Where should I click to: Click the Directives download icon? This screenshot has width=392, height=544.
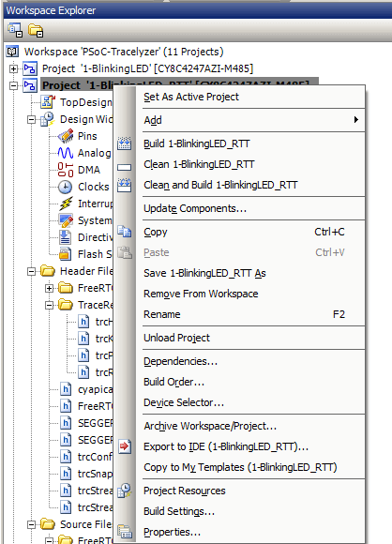pos(66,237)
